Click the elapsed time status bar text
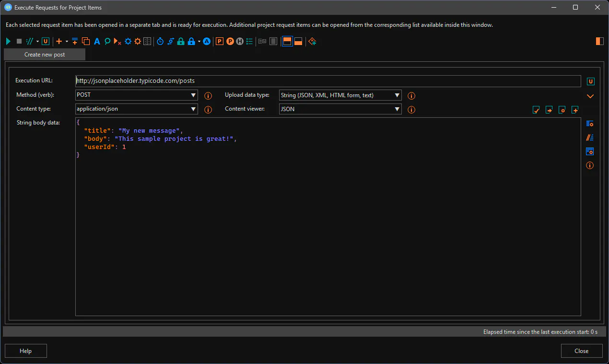The height and width of the screenshot is (364, 609). [x=540, y=331]
